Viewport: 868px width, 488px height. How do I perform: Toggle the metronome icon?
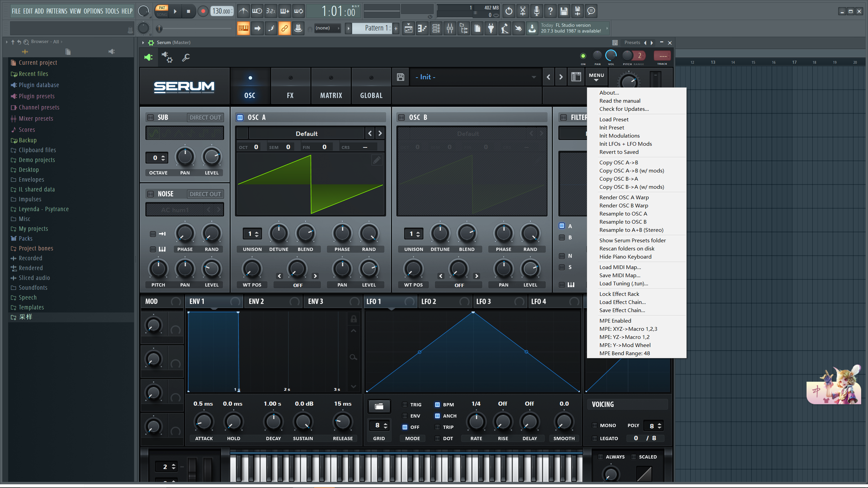click(x=243, y=11)
